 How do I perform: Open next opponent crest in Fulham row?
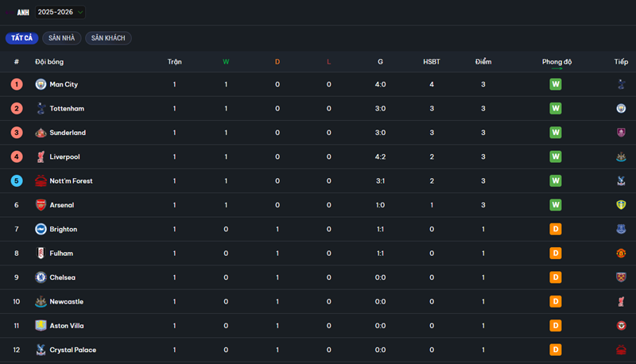pos(621,254)
